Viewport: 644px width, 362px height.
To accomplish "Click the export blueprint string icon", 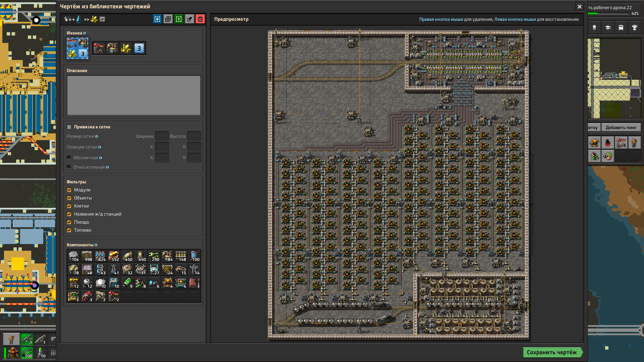I will (x=190, y=19).
